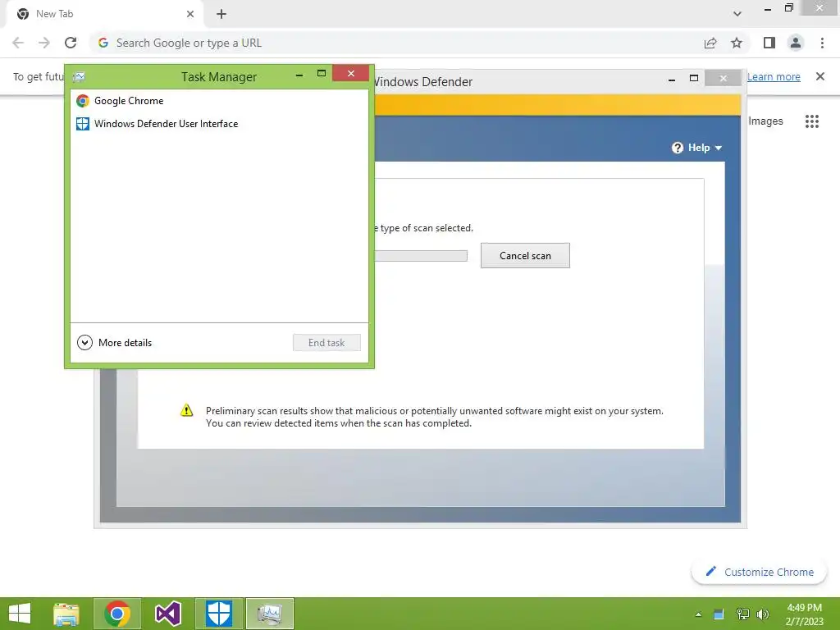
Task: Open the Chrome profile avatar
Action: coord(796,43)
